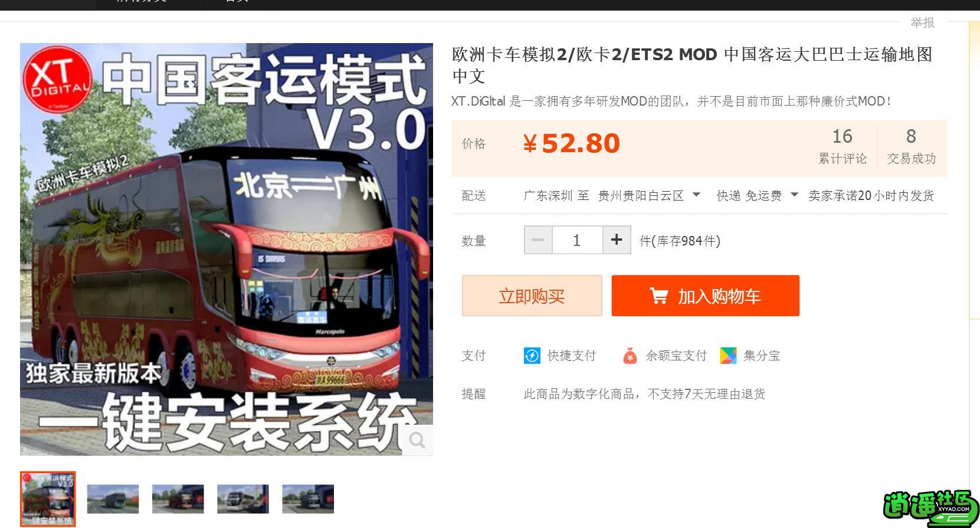Viewport: 980px width, 528px height.
Task: Decrease quantity with the minus button
Action: pyautogui.click(x=538, y=240)
